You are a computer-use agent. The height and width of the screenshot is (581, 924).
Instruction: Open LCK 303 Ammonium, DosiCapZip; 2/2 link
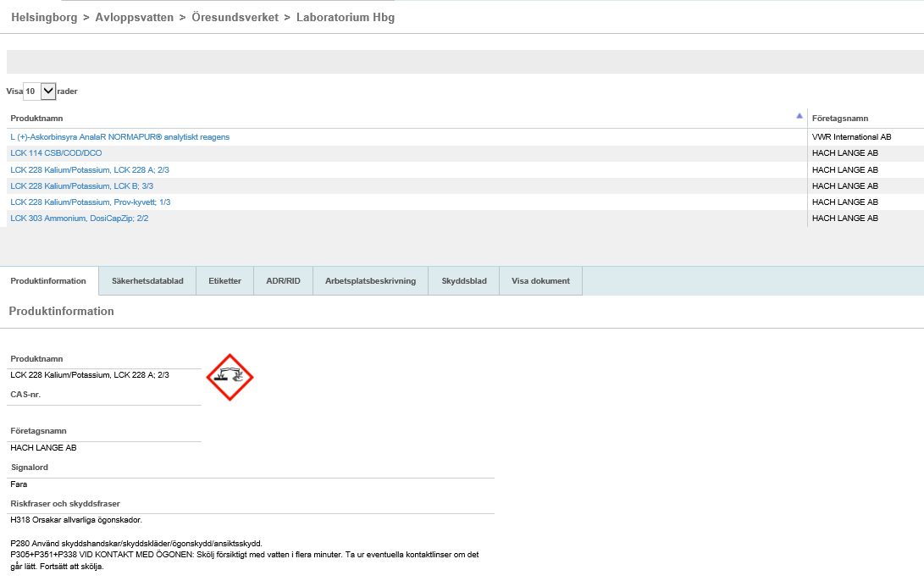coord(79,218)
